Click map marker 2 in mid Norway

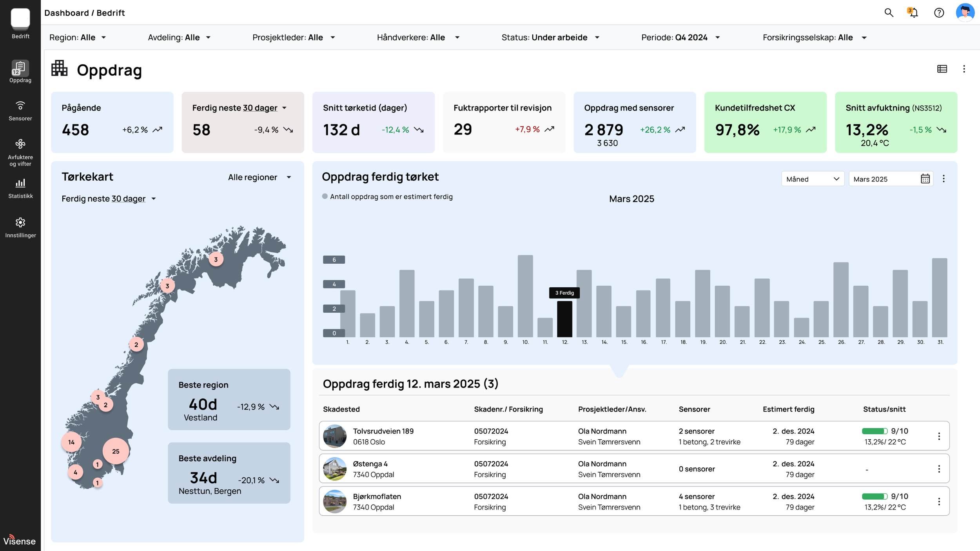tap(136, 345)
